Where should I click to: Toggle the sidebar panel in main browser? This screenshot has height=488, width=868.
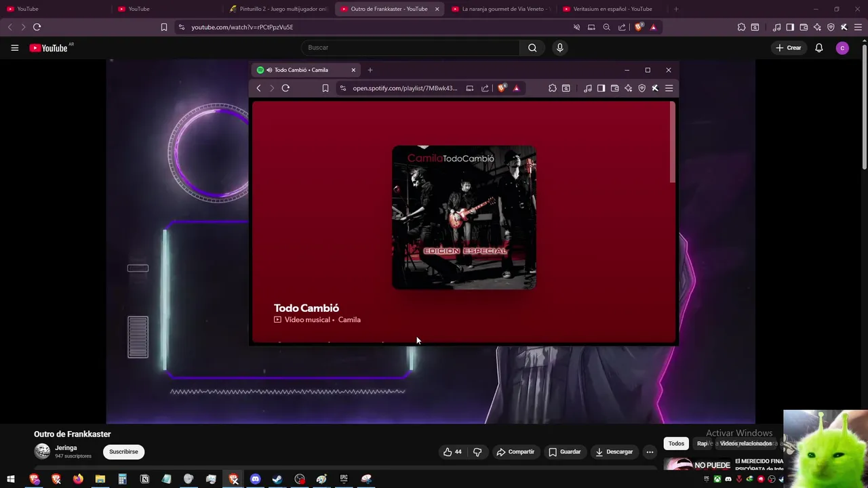pos(790,27)
